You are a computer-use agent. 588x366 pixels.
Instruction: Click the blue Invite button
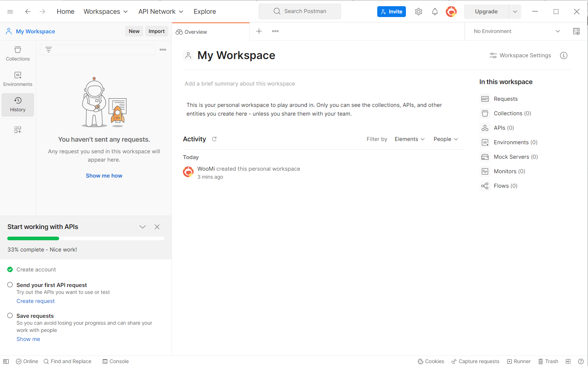[391, 12]
